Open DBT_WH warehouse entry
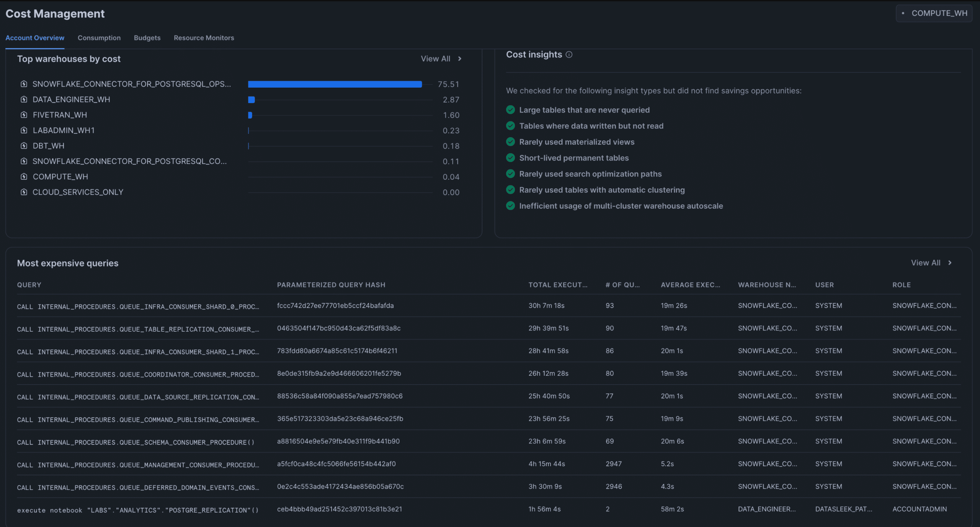This screenshot has height=527, width=980. [x=49, y=146]
